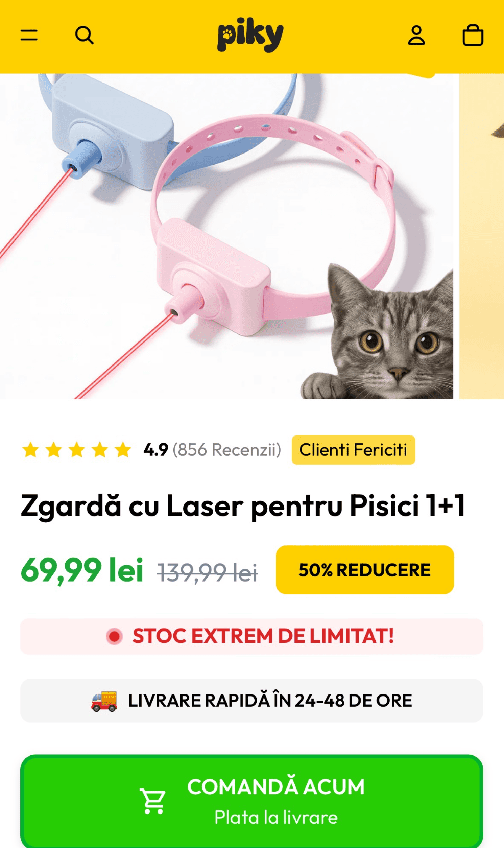Screen dimensions: 504x848
Task: Show the next product image on the right
Action: click(482, 236)
